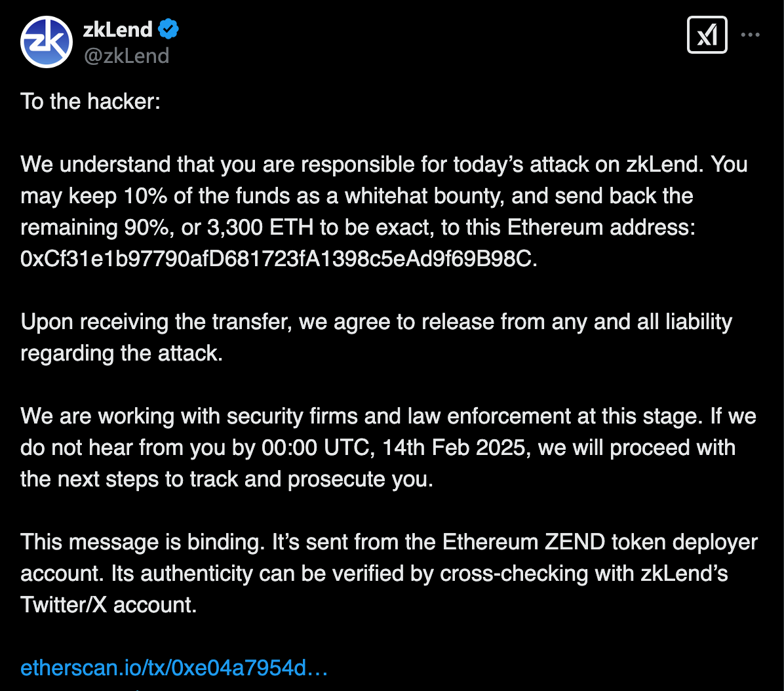Image resolution: width=784 pixels, height=691 pixels.
Task: Click the 'ZEND token deployer' phrase
Action: (651, 542)
